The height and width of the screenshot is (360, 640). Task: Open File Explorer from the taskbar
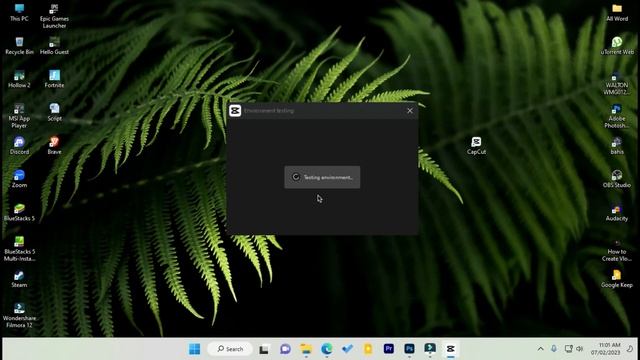click(x=306, y=349)
